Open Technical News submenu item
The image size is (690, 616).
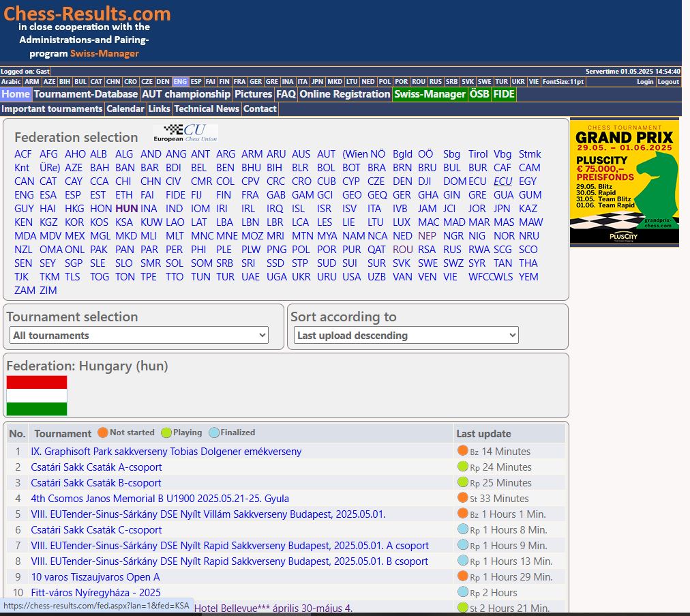click(207, 108)
